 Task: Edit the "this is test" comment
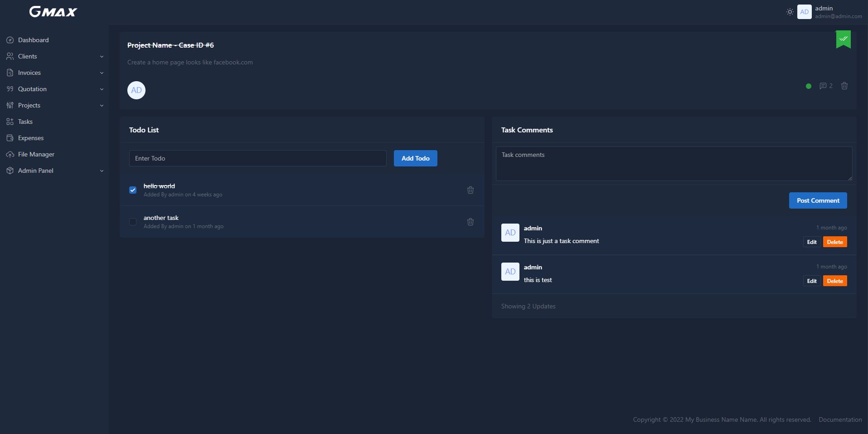click(812, 281)
